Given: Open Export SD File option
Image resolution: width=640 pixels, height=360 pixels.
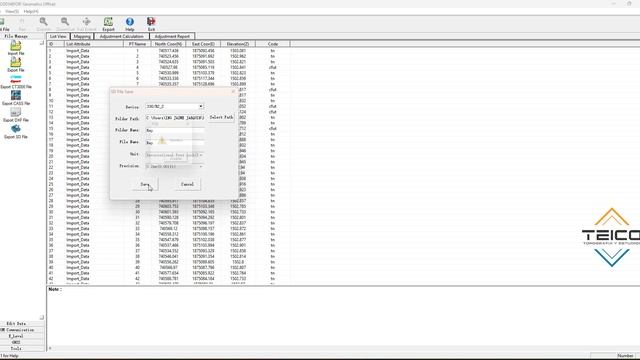Looking at the screenshot, I should coord(16,131).
